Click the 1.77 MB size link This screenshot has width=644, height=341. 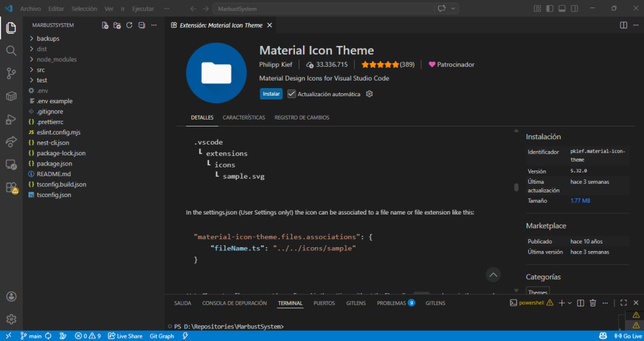point(580,201)
